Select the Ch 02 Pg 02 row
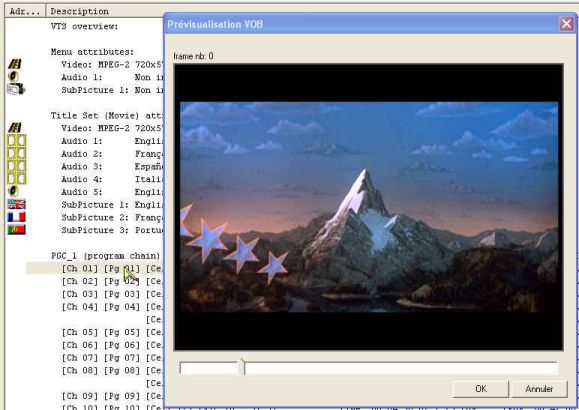This screenshot has width=579, height=410. [x=112, y=281]
